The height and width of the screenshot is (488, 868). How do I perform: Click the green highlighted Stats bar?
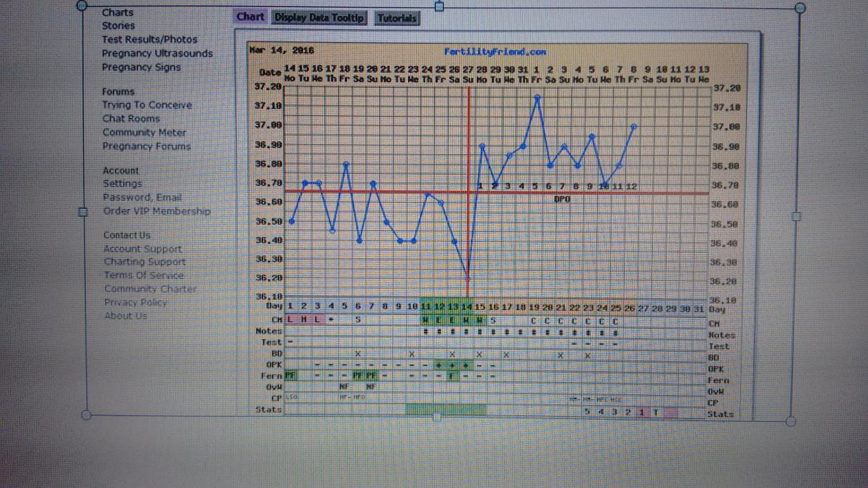click(446, 411)
